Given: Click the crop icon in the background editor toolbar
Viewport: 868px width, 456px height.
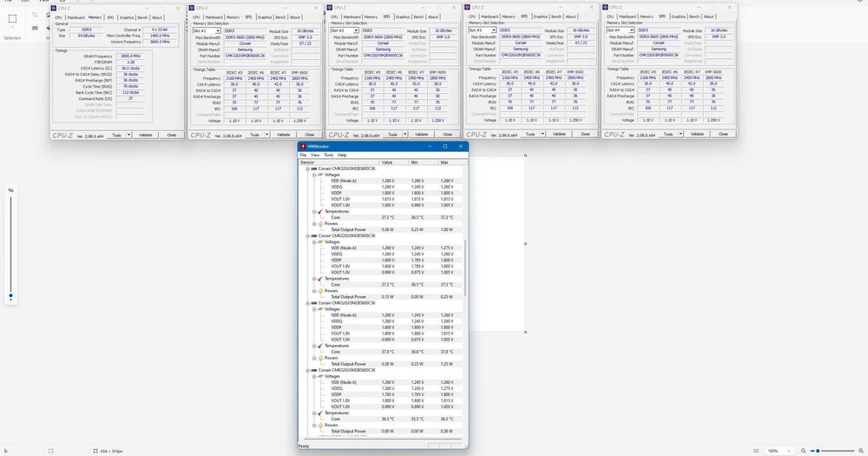Looking at the screenshot, I should (35, 15).
